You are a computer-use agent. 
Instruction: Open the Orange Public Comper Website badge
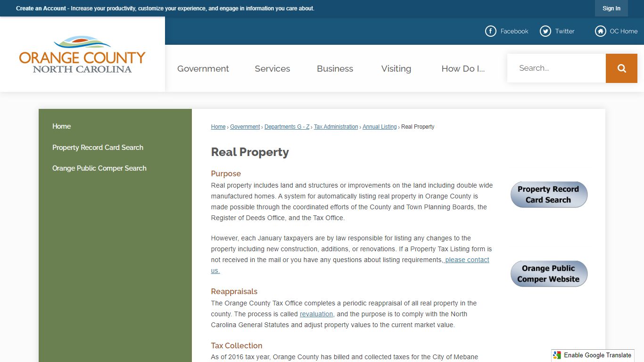[x=549, y=274]
